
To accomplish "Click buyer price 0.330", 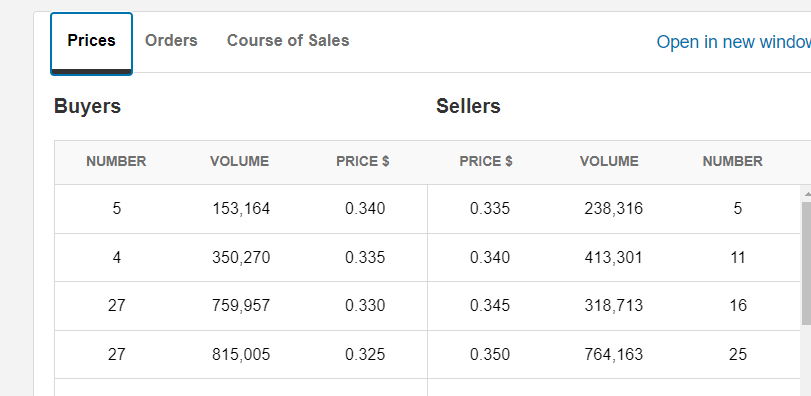I will coord(365,306).
